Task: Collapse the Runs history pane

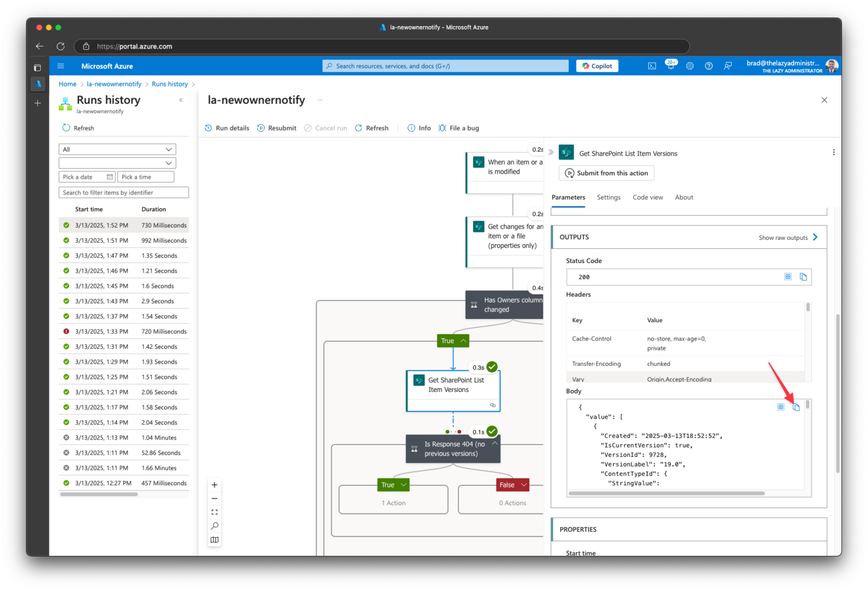Action: (x=181, y=100)
